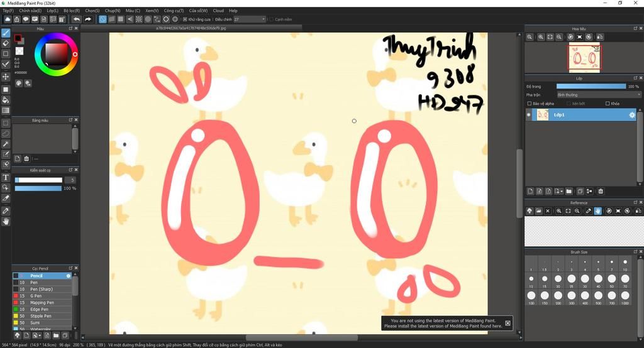Select the G Pen brush
Image resolution: width=644 pixels, height=348 pixels.
click(x=42, y=296)
